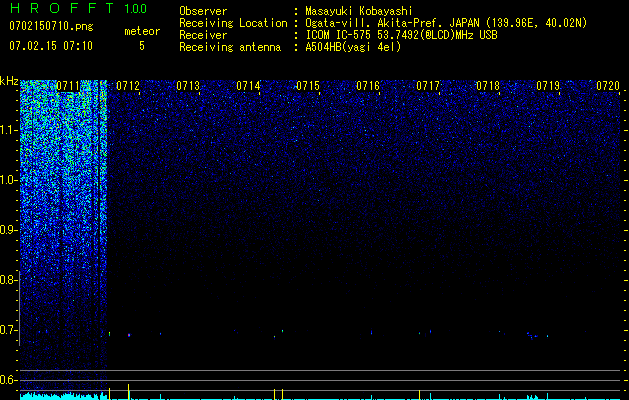Click the 0717 time marker
Screen dimensions: 629x400
pos(428,86)
